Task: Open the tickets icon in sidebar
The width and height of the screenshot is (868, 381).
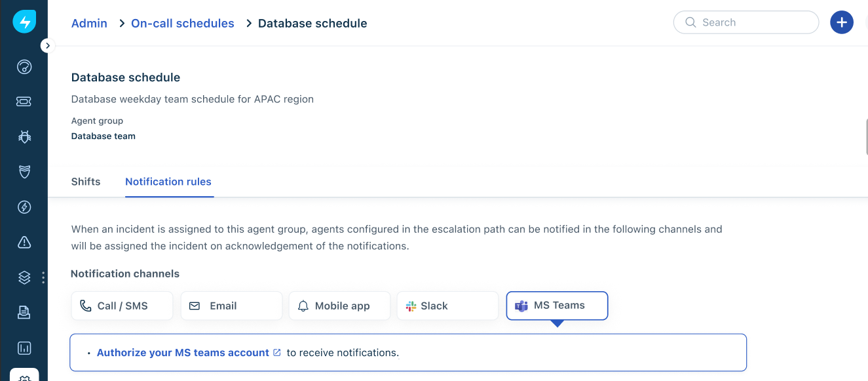Action: 24,102
